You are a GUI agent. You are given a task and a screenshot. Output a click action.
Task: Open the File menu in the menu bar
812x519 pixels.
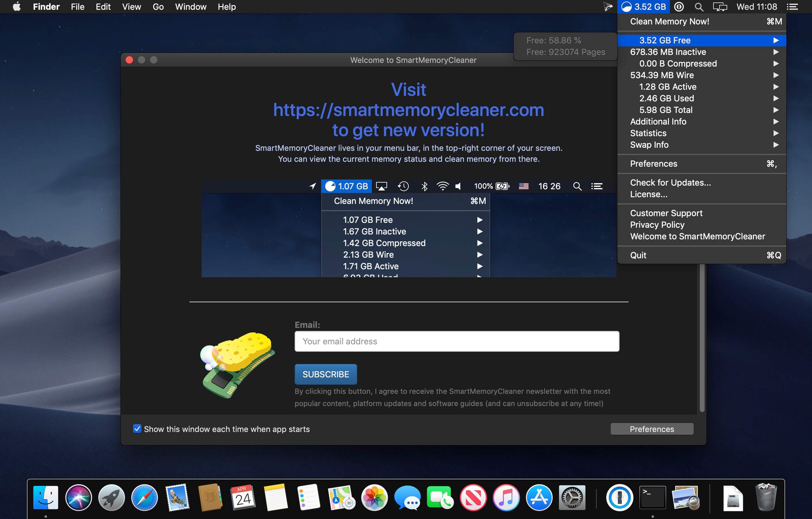(x=77, y=7)
